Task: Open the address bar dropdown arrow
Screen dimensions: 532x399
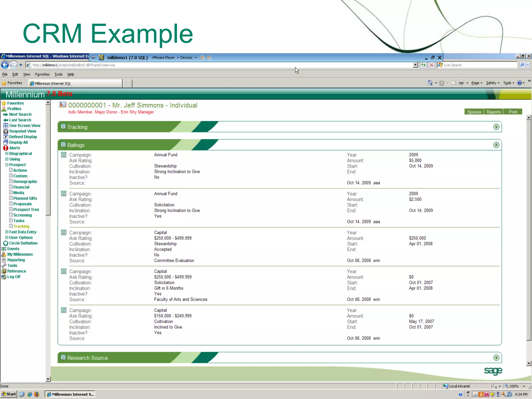Action: coord(415,65)
